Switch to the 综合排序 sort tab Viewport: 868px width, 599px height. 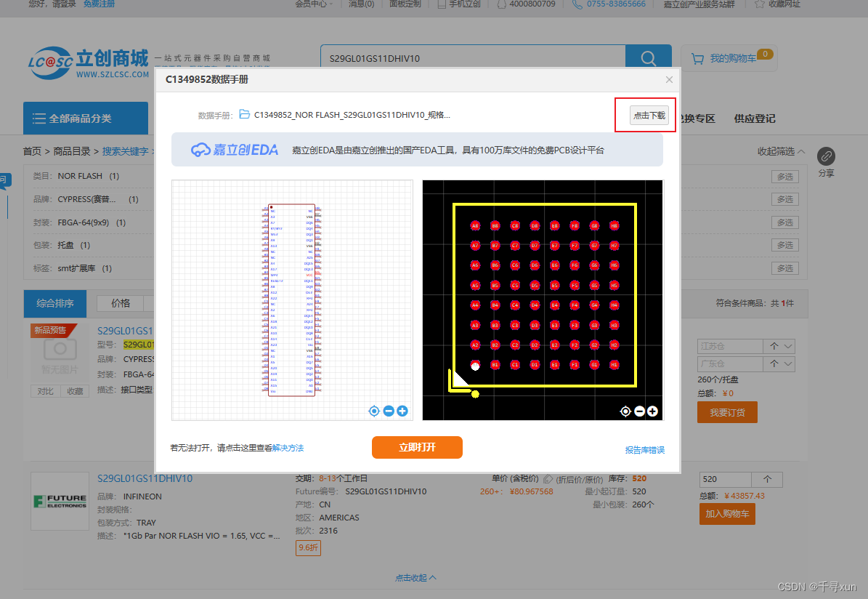click(55, 303)
